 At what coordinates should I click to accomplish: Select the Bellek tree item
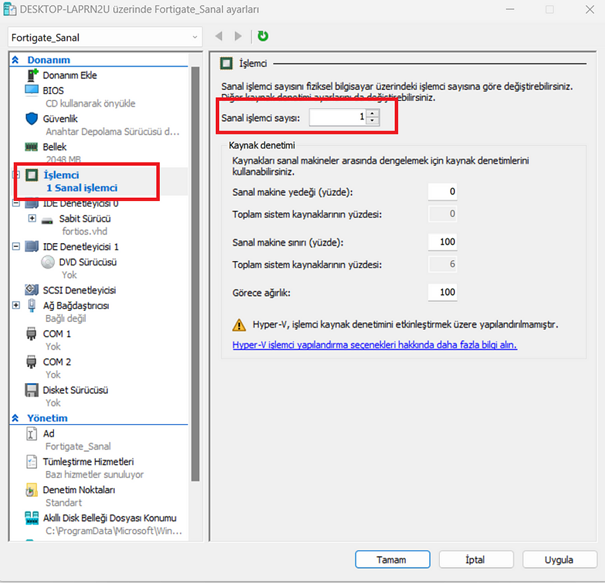[54, 147]
